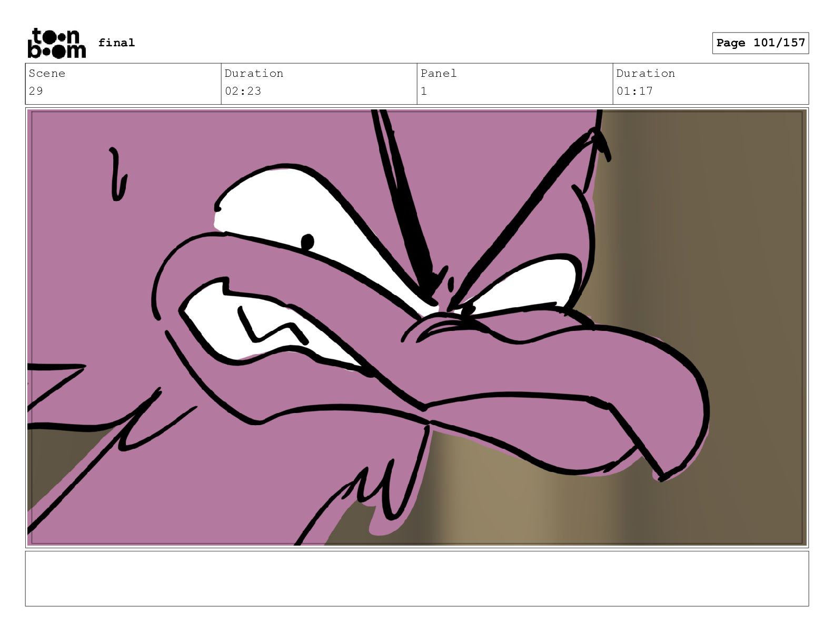The height and width of the screenshot is (644, 834).
Task: Click the scene number '29'
Action: 36,91
